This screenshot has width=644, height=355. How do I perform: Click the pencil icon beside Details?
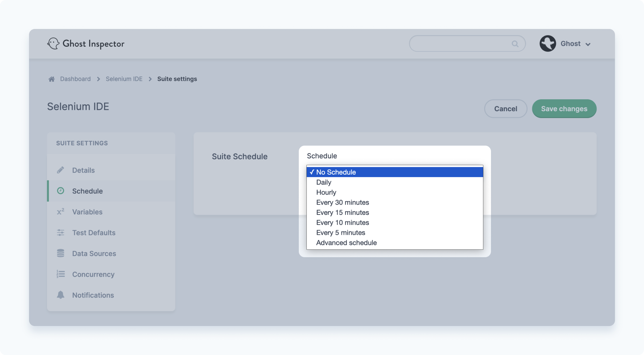coord(61,170)
